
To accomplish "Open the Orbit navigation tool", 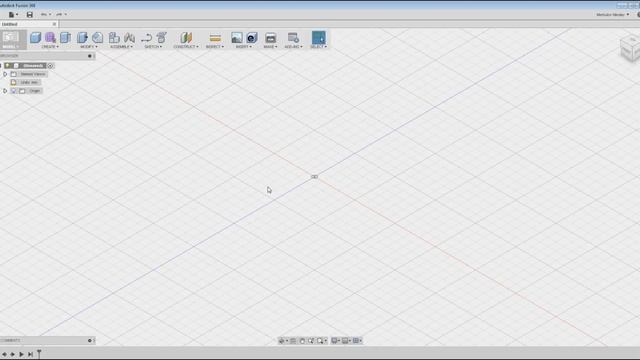I will [283, 340].
